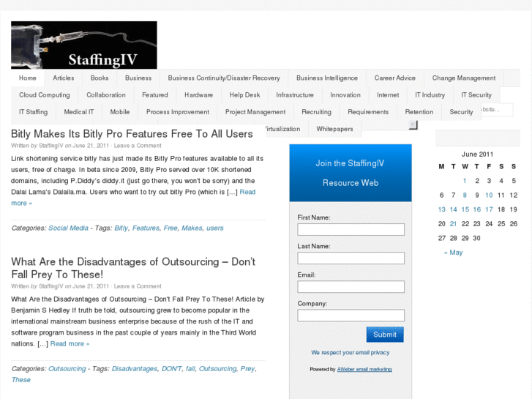This screenshot has width=532, height=399.
Task: Open the Medical IT category
Action: pyautogui.click(x=79, y=112)
